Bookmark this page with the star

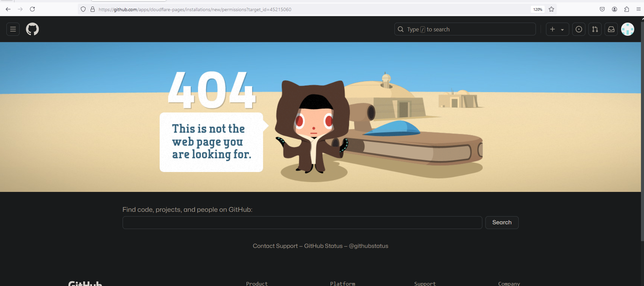551,9
